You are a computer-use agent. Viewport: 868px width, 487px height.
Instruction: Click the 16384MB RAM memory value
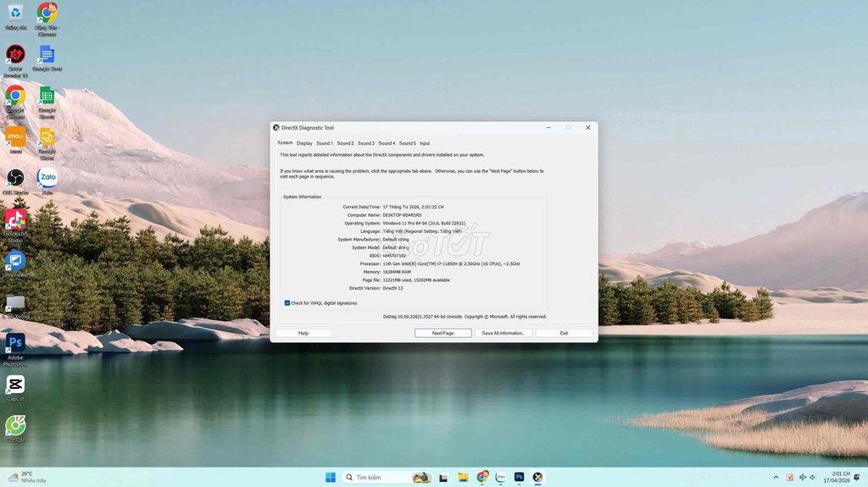(397, 272)
